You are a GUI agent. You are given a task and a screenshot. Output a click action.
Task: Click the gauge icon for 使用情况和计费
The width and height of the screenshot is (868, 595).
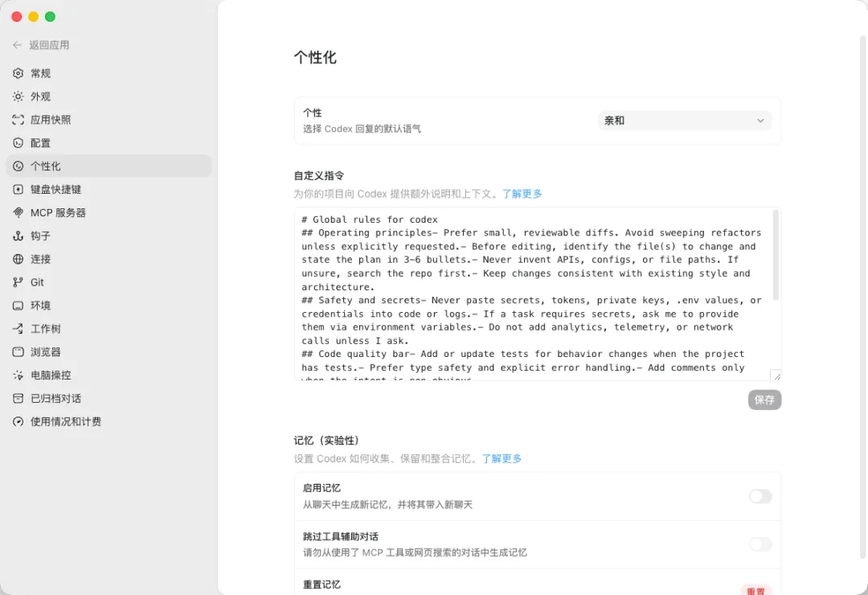(18, 421)
